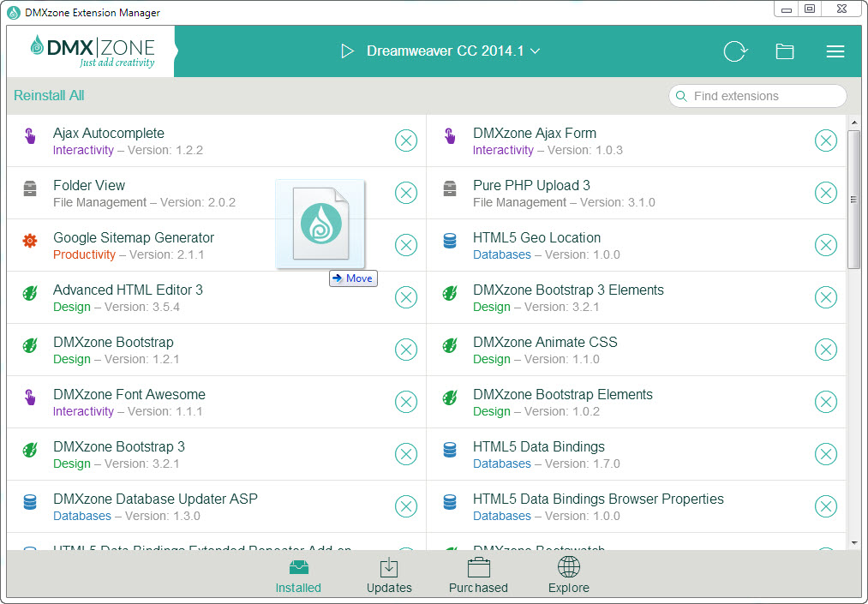Click the Interactivity category under Ajax Autocomplete
Viewport: 868px width, 604px height.
pos(83,150)
